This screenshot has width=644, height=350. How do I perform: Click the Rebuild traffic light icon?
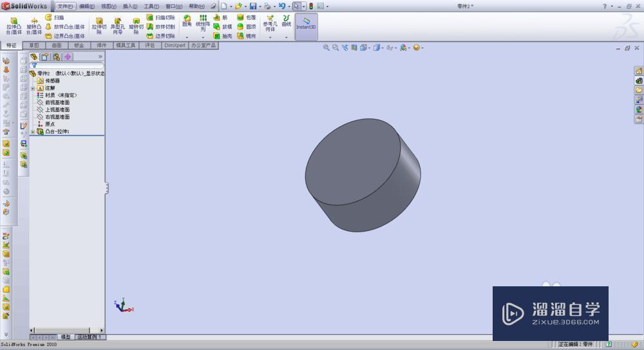pos(311,6)
